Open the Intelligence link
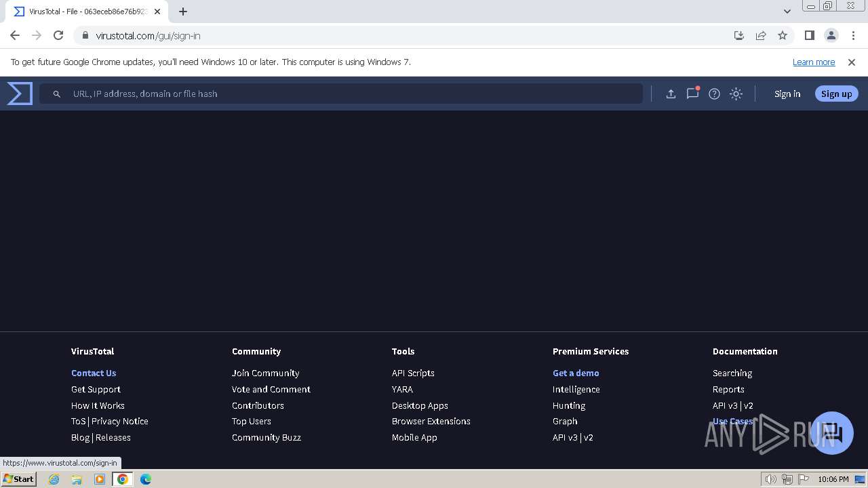This screenshot has height=488, width=868. coord(576,389)
